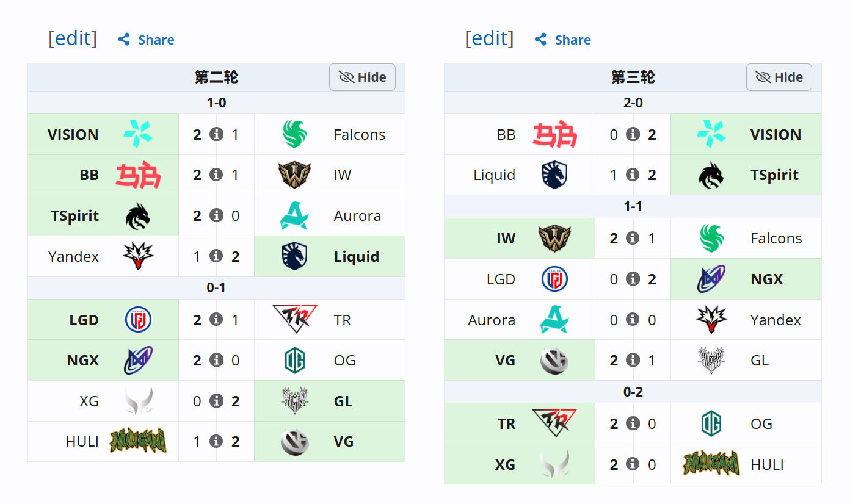Open the NGX team name in 第二轮
Screen dimensions: 850x504
[83, 360]
